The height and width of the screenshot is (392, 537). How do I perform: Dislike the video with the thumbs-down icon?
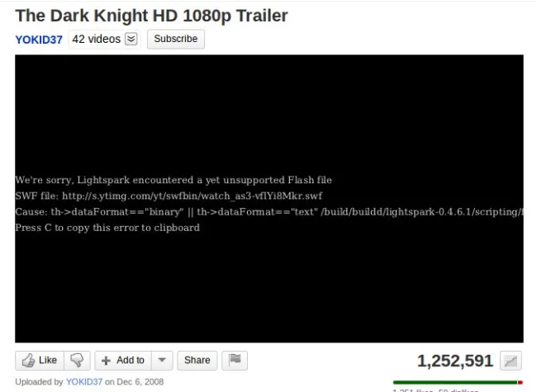[77, 360]
